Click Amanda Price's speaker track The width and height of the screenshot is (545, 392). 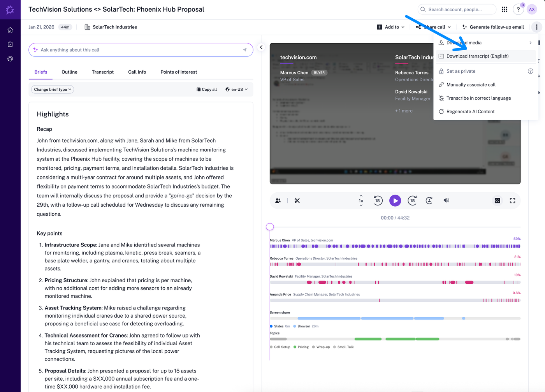[x=395, y=301]
